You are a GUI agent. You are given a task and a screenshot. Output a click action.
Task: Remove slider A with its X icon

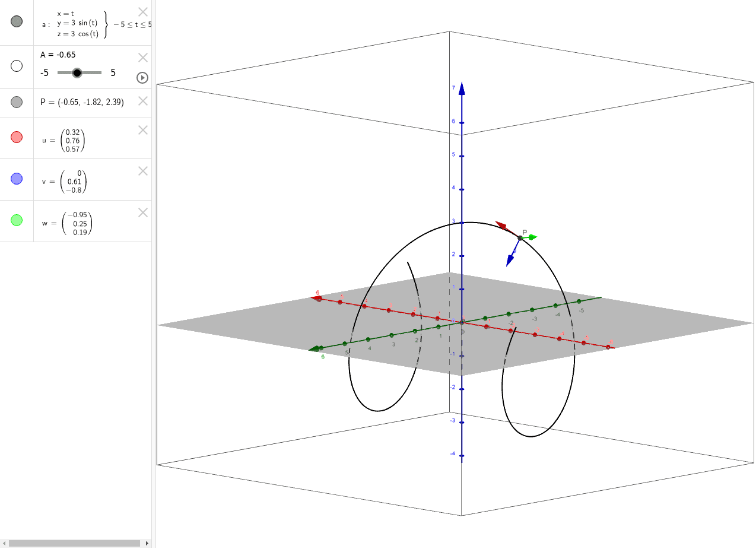(x=142, y=58)
